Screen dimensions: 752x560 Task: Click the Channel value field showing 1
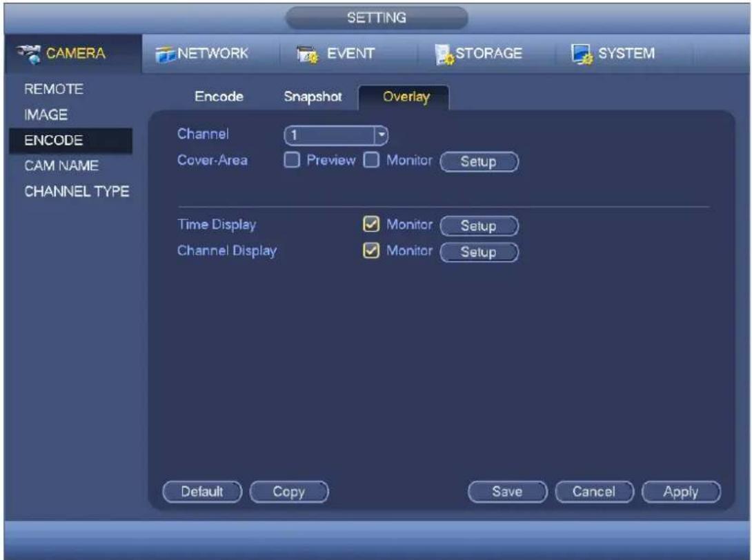[330, 135]
